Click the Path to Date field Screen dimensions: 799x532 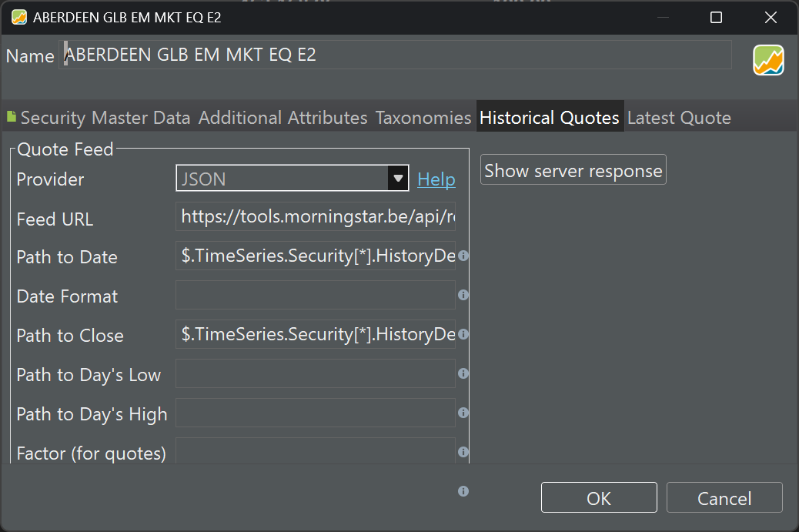click(316, 256)
